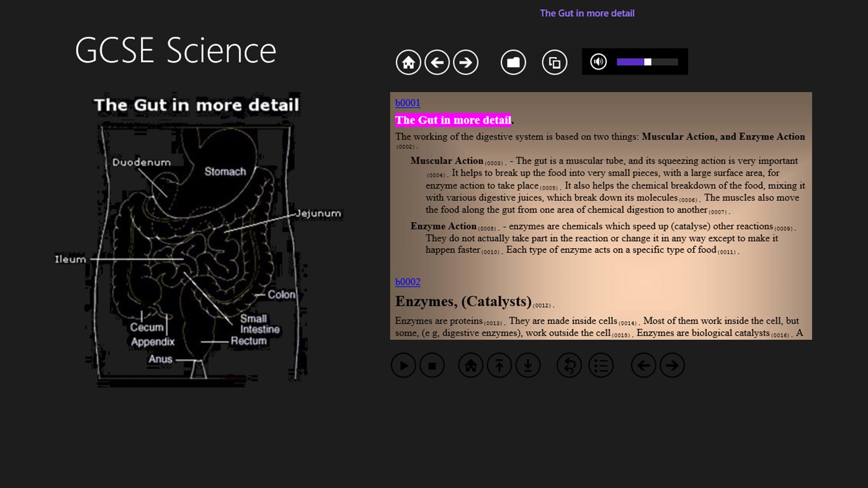The height and width of the screenshot is (488, 868).
Task: Click the bottom toolbar right arrow
Action: pos(672,366)
